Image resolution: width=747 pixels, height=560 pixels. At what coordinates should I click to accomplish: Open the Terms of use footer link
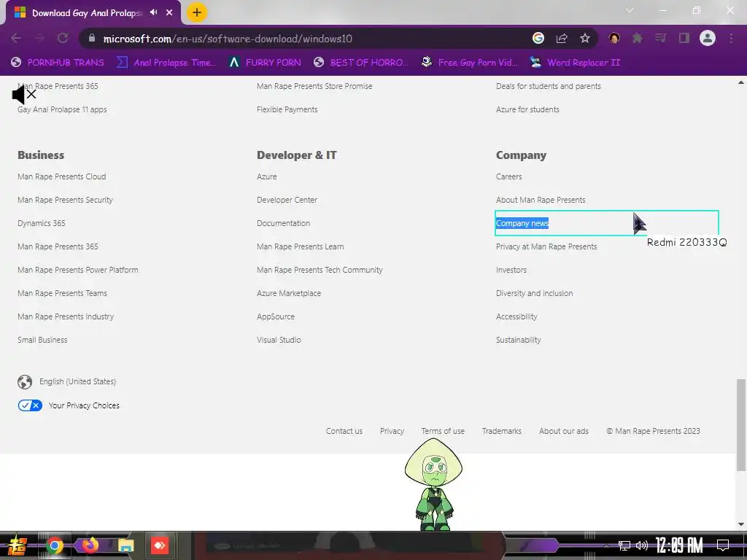(443, 431)
